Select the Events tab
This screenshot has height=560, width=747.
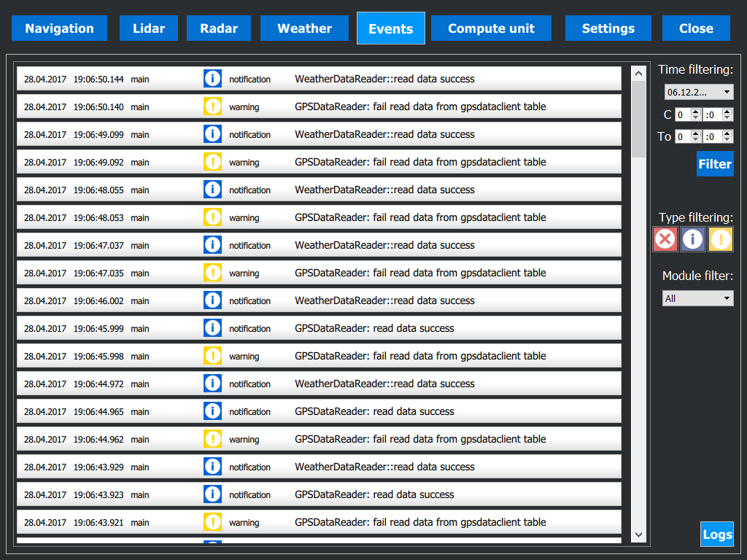coord(391,28)
